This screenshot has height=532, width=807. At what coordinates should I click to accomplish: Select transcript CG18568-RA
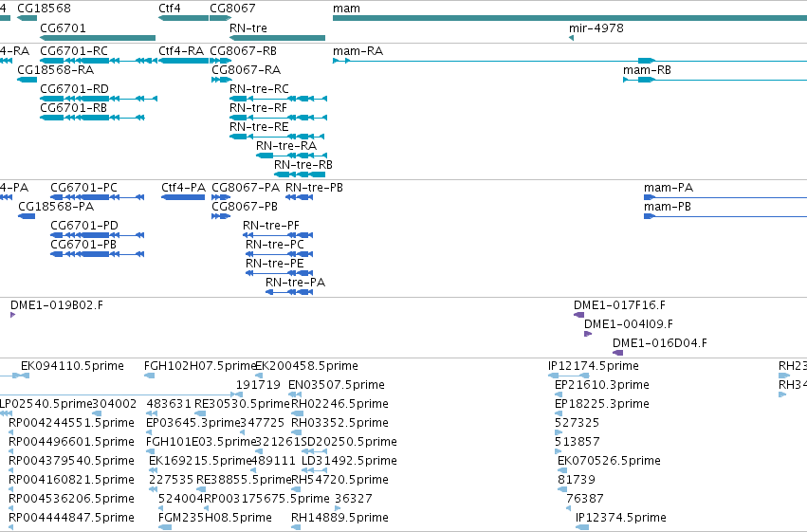coord(28,80)
